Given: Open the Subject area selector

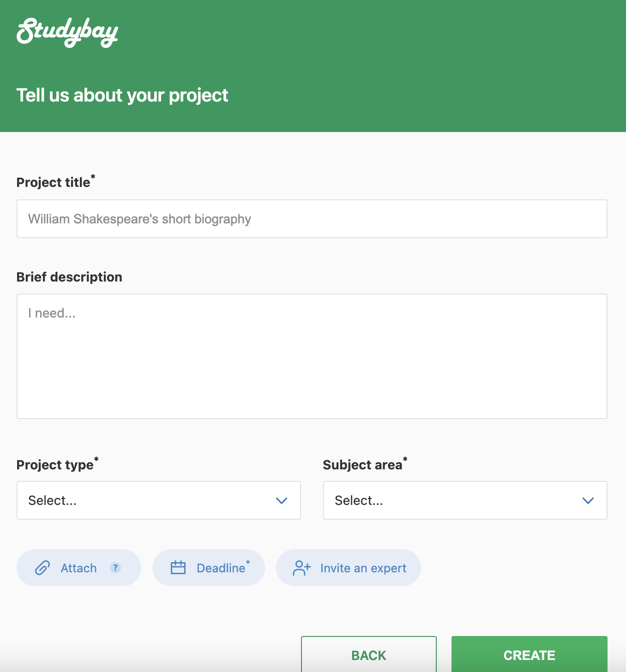Looking at the screenshot, I should [465, 500].
